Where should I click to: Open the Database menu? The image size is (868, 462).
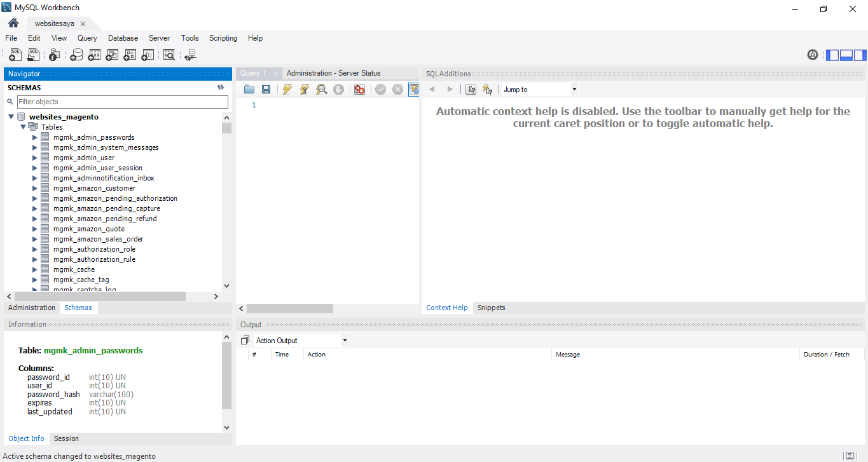[123, 38]
